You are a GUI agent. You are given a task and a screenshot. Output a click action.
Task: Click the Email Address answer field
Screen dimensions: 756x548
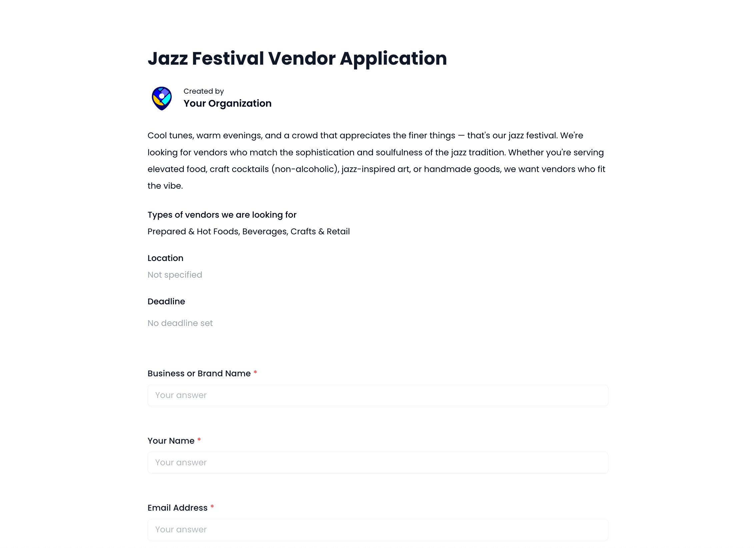pos(377,529)
